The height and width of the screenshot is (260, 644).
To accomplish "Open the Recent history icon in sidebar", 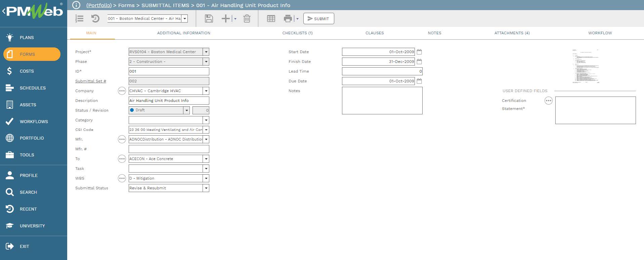I will 10,209.
